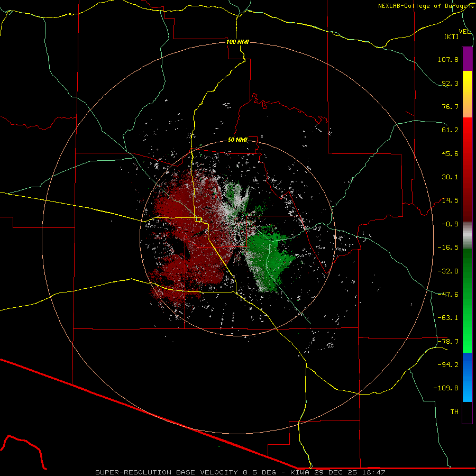This screenshot has height=476, width=476.
Task: Click the -0.9 legend value
Action: pos(450,224)
